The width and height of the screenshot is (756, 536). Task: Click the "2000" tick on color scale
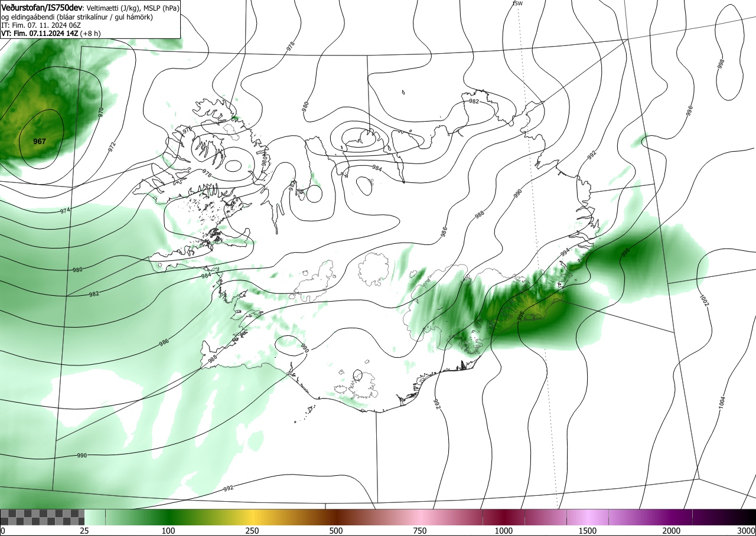(672, 531)
